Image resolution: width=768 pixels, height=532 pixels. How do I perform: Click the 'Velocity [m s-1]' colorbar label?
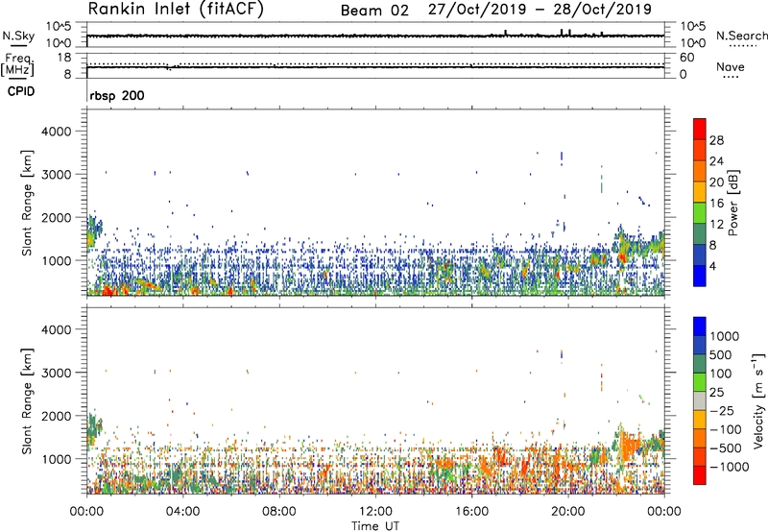(758, 400)
